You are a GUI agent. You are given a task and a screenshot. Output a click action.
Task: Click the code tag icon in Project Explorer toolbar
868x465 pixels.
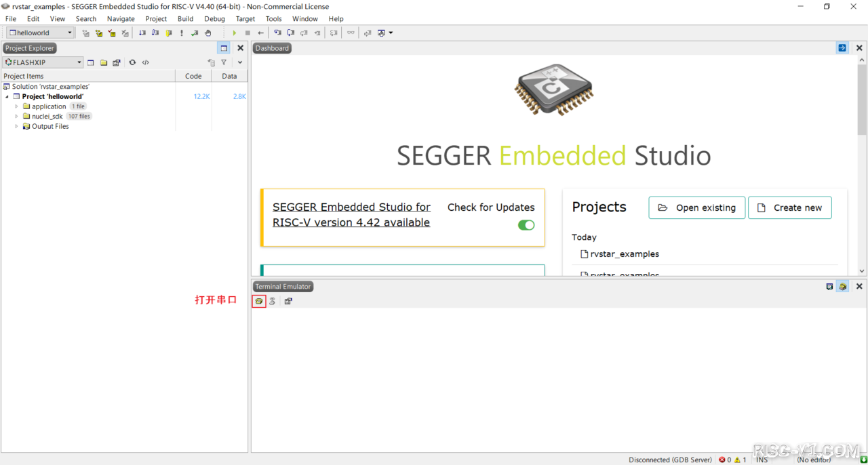[146, 62]
